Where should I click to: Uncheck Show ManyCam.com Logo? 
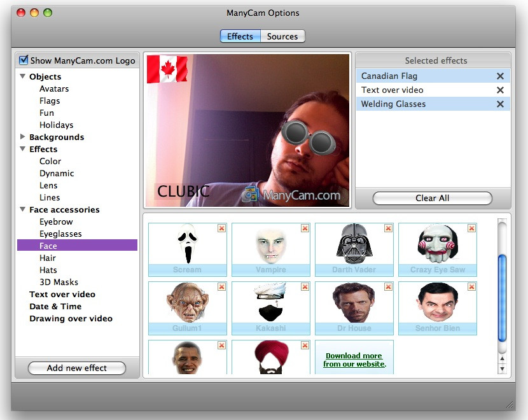point(25,60)
